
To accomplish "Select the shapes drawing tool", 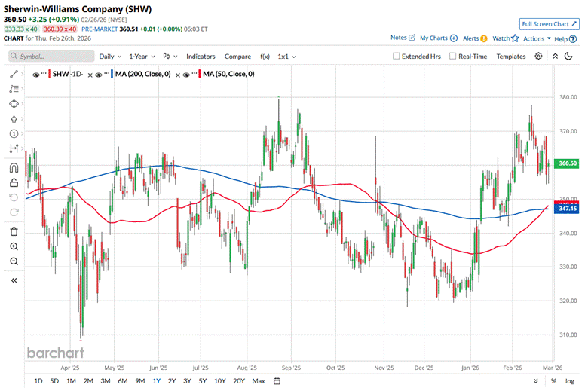I will 14,104.
